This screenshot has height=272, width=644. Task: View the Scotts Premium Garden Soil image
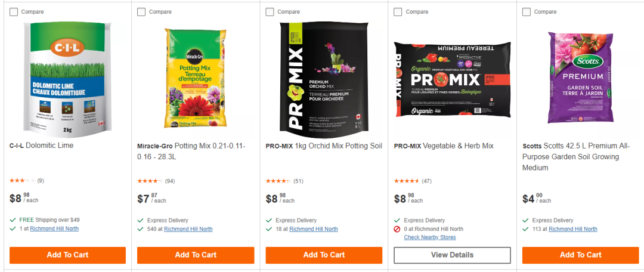pyautogui.click(x=580, y=78)
